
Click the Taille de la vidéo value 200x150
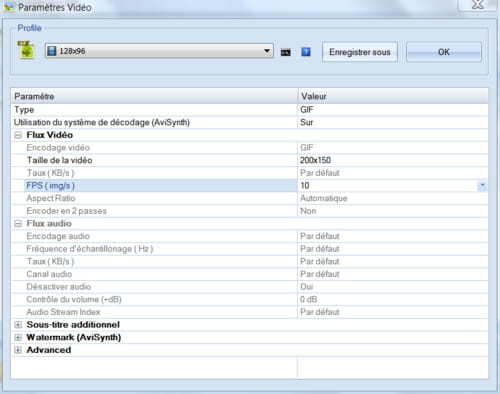315,160
